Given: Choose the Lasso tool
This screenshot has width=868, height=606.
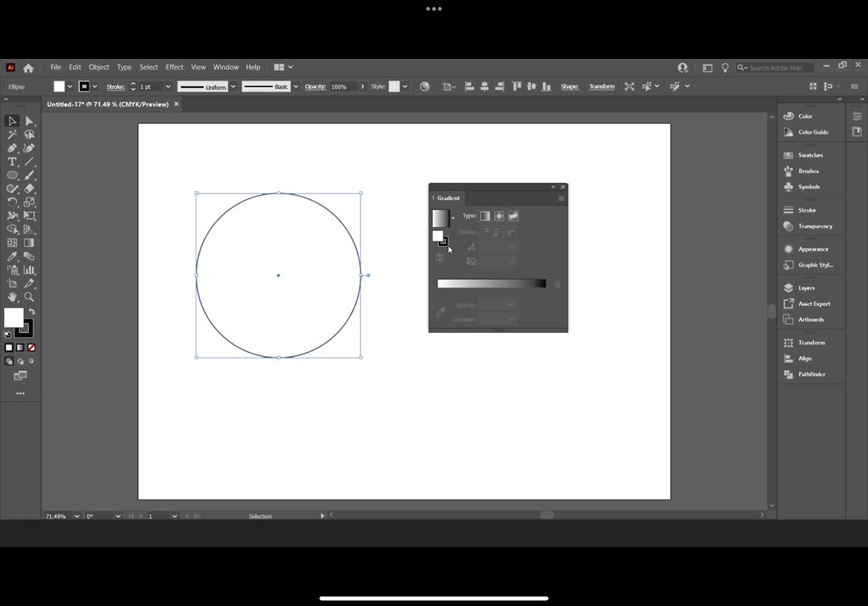Looking at the screenshot, I should pos(29,134).
